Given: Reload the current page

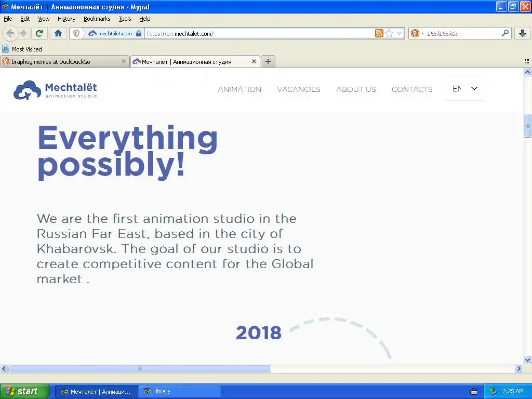Looking at the screenshot, I should [39, 33].
